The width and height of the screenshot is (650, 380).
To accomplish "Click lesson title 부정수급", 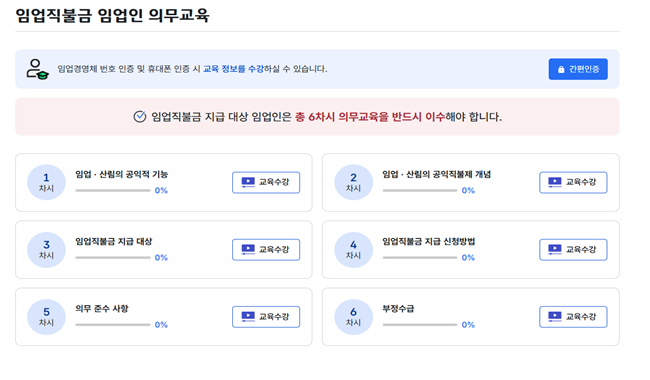I will click(x=398, y=309).
